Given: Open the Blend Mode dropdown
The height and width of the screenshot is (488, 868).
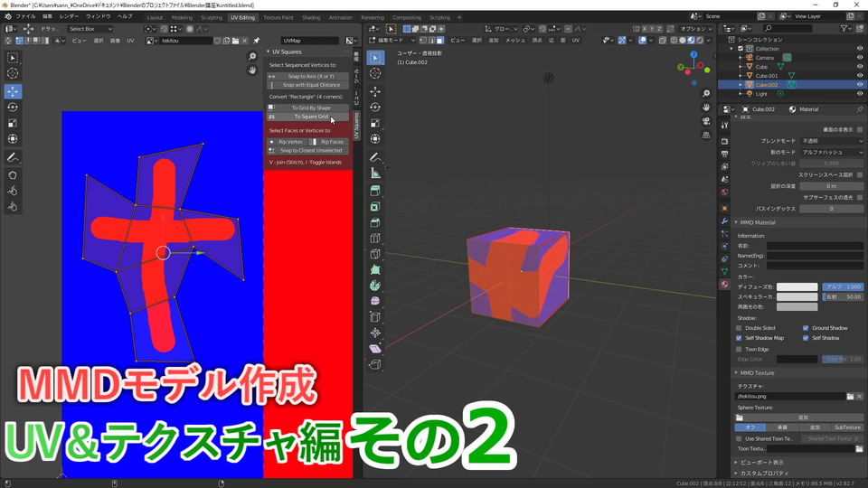Looking at the screenshot, I should (832, 141).
